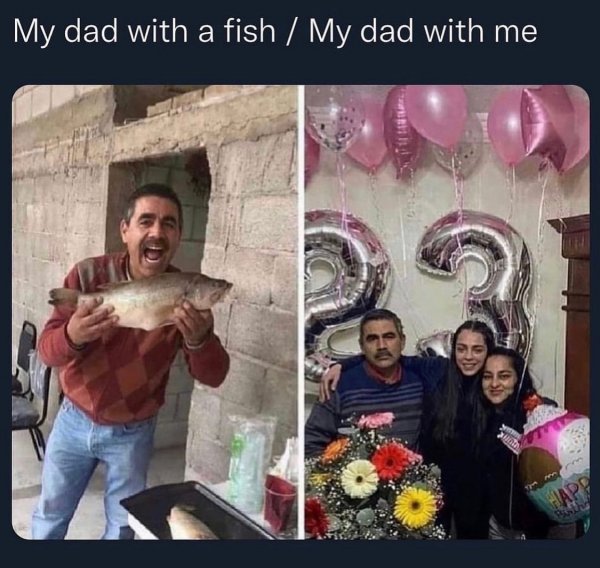This screenshot has width=600, height=568.
Task: Click the white divider between both photos
Action: pyautogui.click(x=302, y=312)
